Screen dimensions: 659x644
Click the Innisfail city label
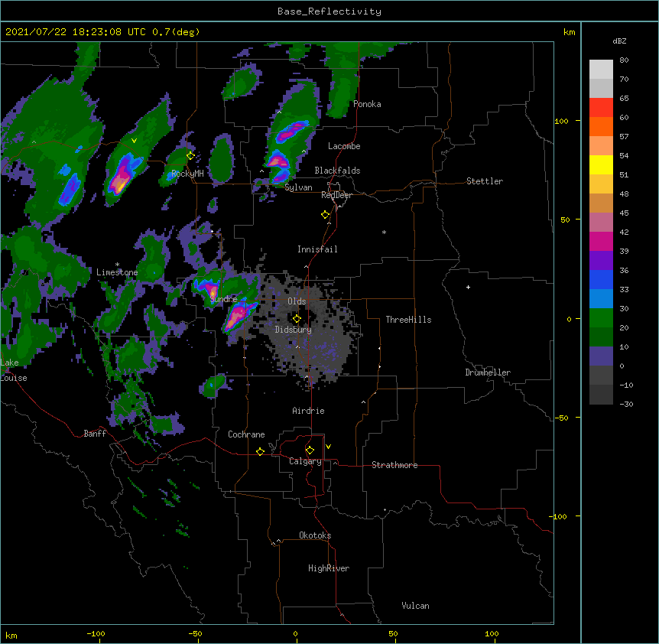pyautogui.click(x=317, y=249)
